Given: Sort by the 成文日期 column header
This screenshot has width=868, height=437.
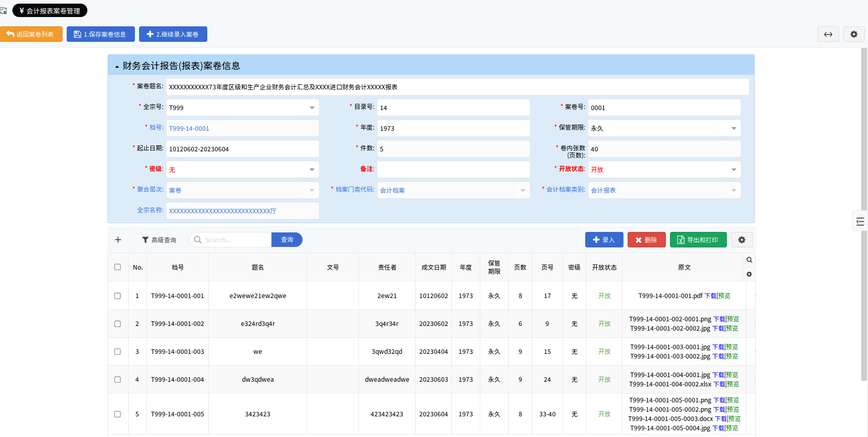Looking at the screenshot, I should pos(434,267).
